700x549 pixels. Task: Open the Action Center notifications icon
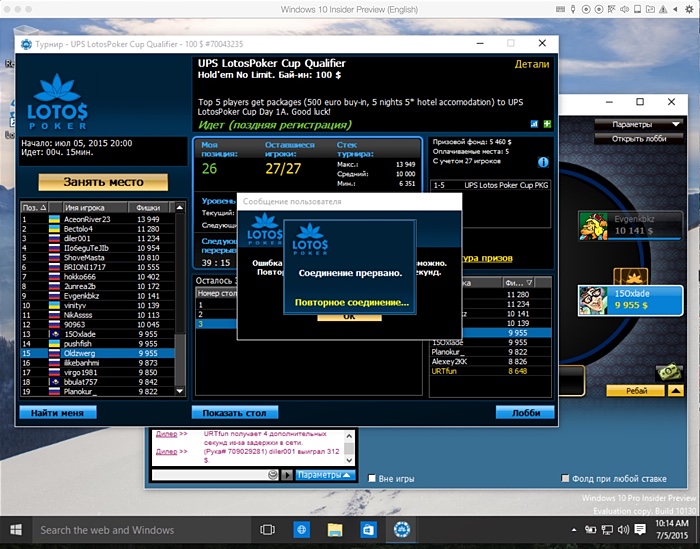tap(640, 529)
